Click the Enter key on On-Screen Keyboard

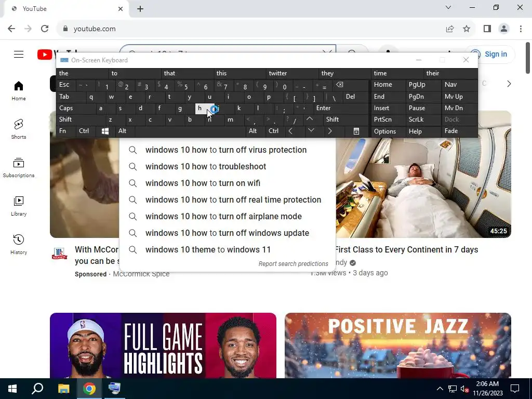click(x=340, y=108)
